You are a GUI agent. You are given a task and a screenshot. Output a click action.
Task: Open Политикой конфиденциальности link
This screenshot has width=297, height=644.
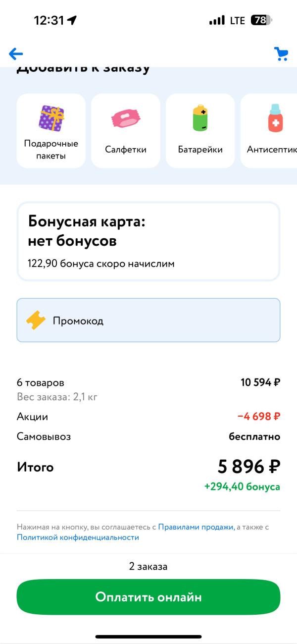click(78, 537)
